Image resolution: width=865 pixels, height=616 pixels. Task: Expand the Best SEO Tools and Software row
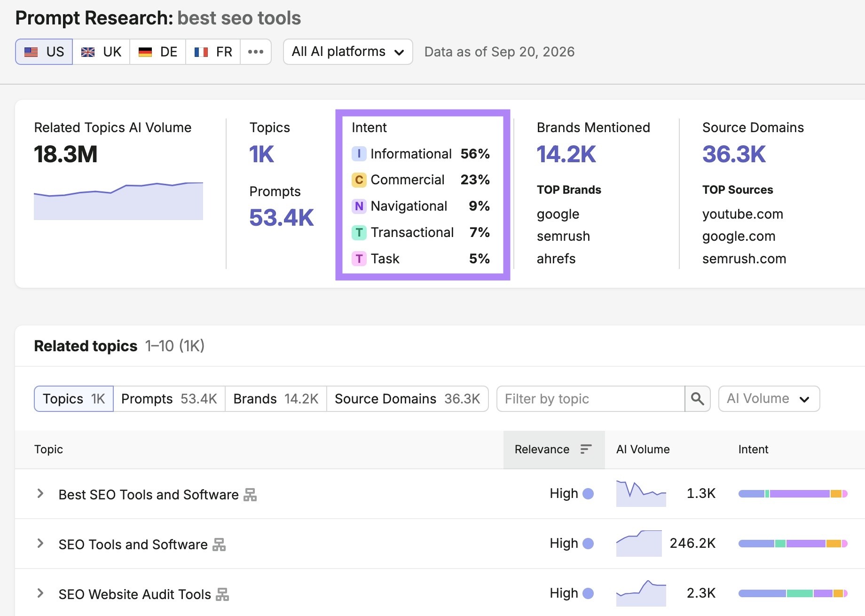click(x=40, y=494)
